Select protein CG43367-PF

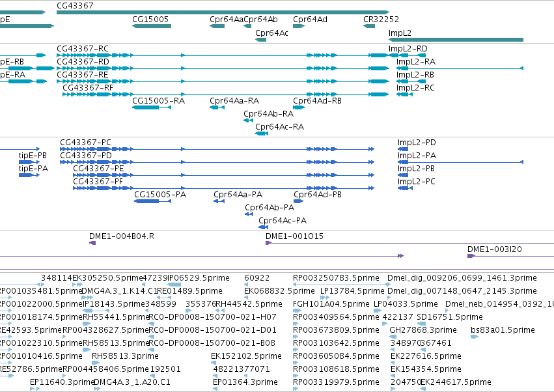click(x=224, y=188)
